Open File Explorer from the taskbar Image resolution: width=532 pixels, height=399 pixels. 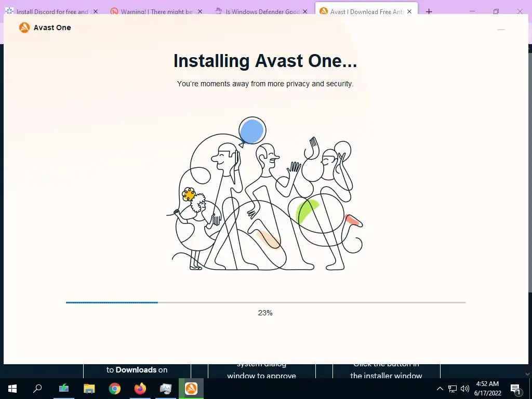tap(89, 389)
